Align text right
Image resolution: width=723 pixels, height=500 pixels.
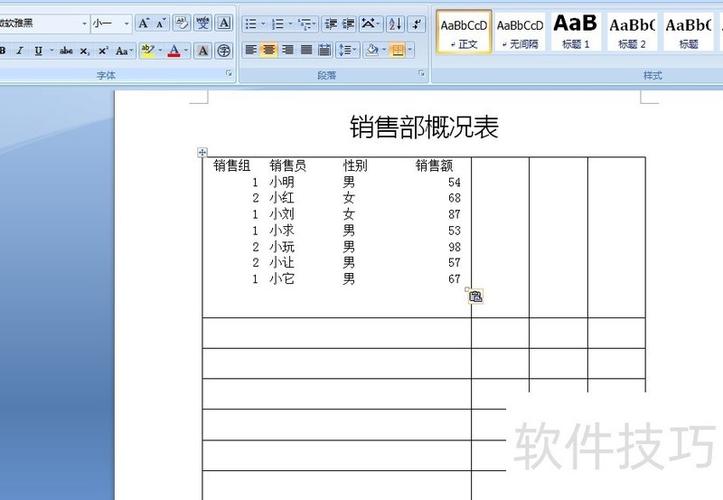tap(288, 49)
